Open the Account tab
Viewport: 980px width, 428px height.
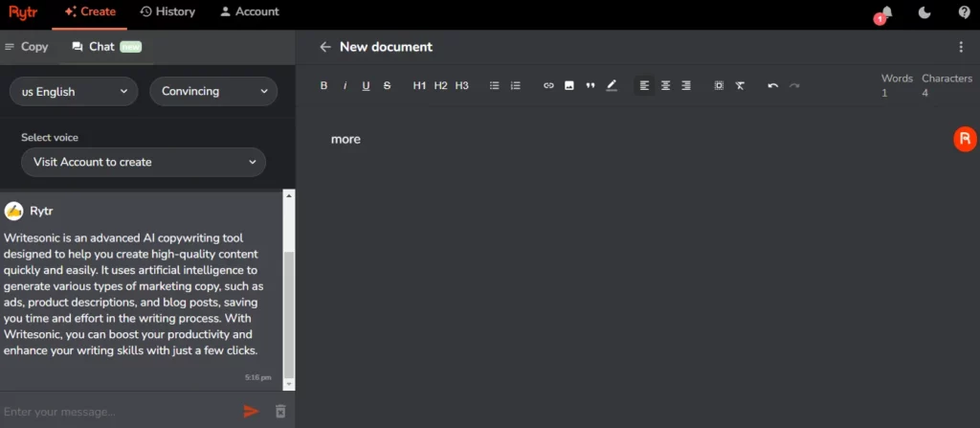point(250,11)
